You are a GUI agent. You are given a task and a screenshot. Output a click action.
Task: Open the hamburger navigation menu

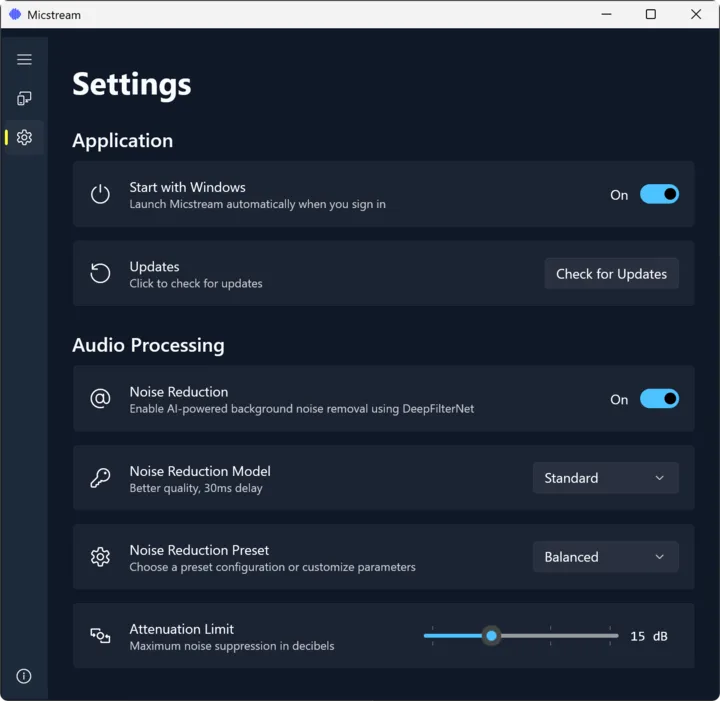coord(24,59)
